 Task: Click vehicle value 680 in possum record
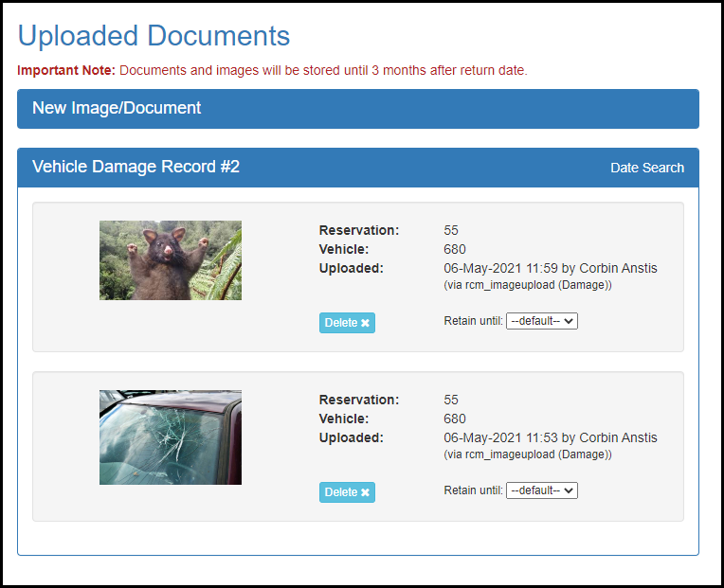coord(454,249)
